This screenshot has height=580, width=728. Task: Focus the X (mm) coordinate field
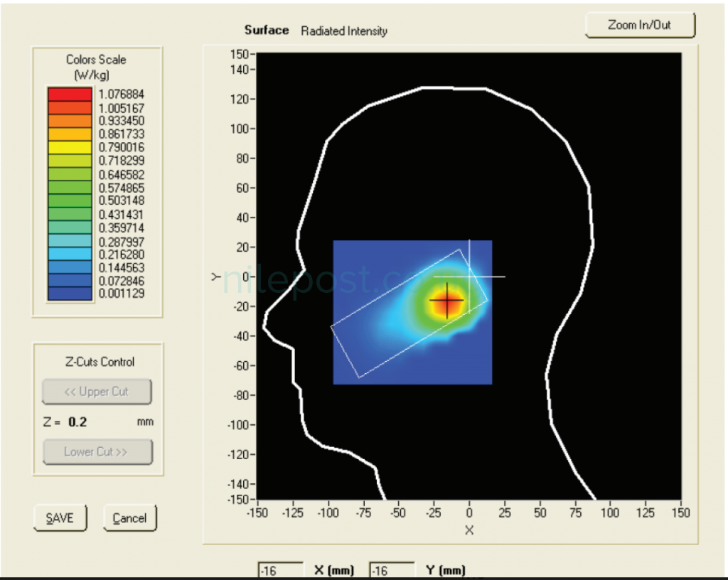pyautogui.click(x=277, y=571)
